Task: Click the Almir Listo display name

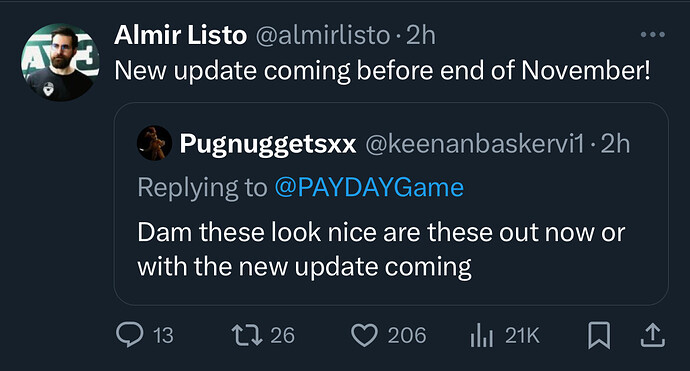Action: pos(180,35)
